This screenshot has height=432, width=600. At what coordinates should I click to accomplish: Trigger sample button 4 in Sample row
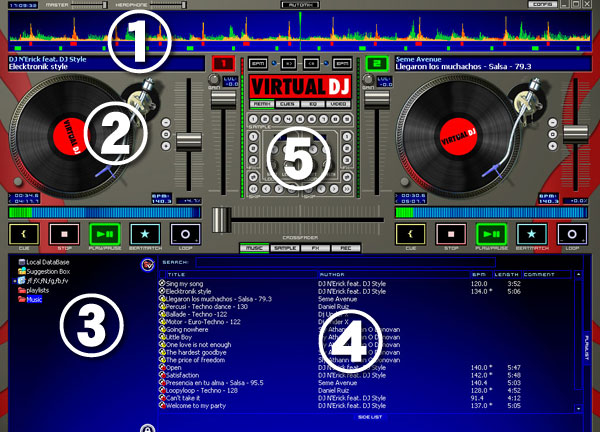tap(288, 119)
